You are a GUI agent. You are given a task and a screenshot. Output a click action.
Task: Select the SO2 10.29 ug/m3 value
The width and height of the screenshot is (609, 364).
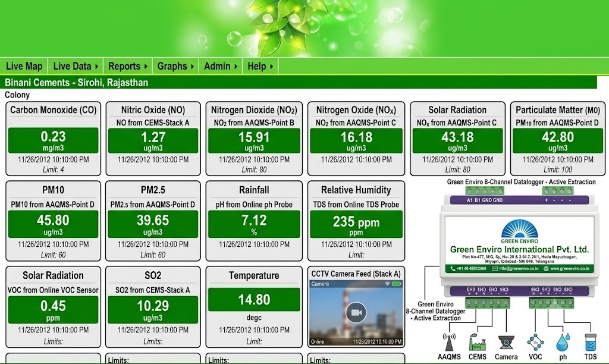(153, 310)
